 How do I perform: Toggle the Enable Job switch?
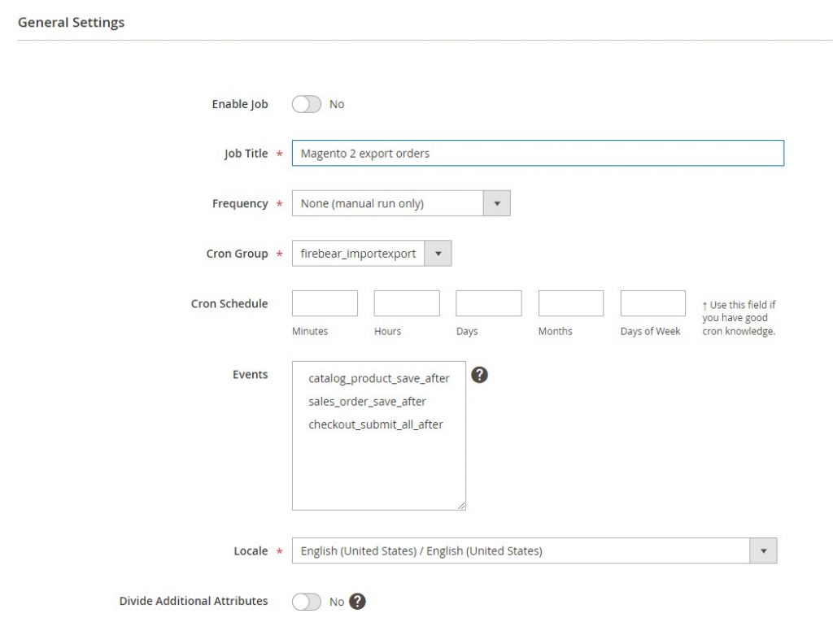pyautogui.click(x=307, y=104)
